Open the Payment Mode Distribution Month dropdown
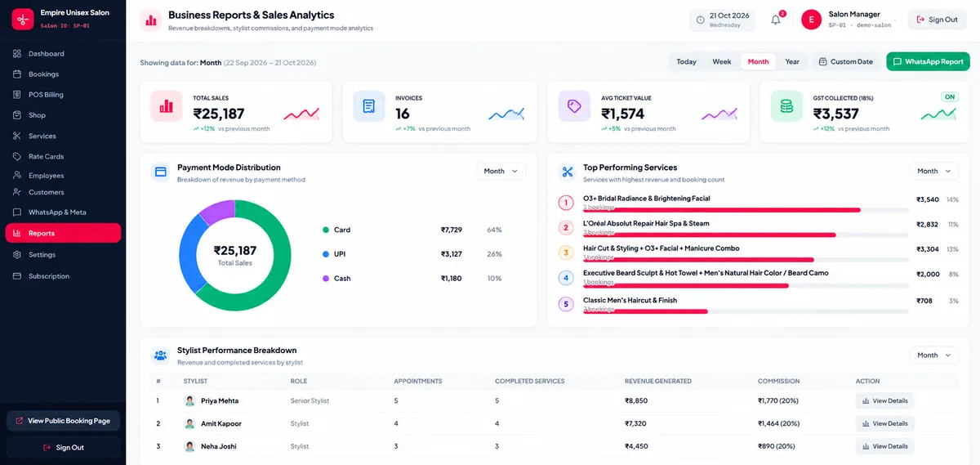This screenshot has height=465, width=980. pyautogui.click(x=501, y=171)
